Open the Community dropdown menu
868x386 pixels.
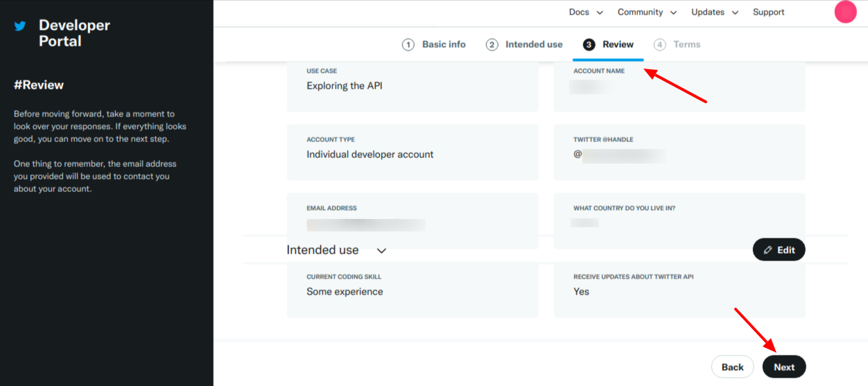[x=639, y=12]
